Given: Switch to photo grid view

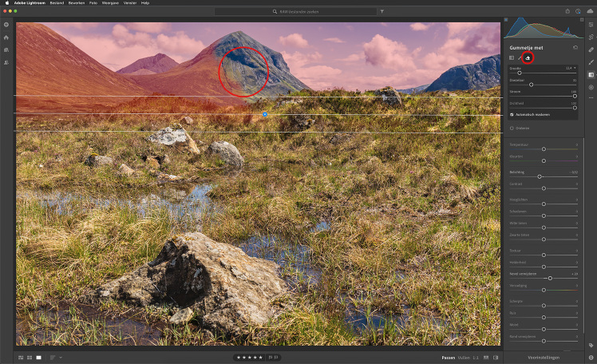Looking at the screenshot, I should pos(21,358).
